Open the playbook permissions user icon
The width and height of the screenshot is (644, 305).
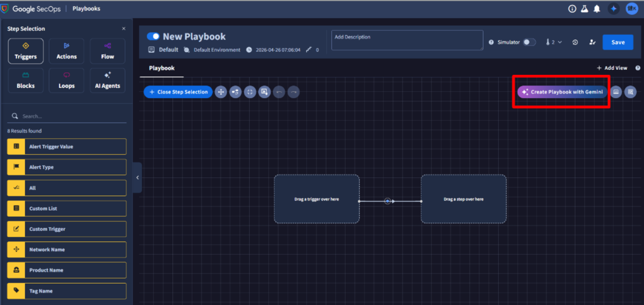[x=592, y=42]
